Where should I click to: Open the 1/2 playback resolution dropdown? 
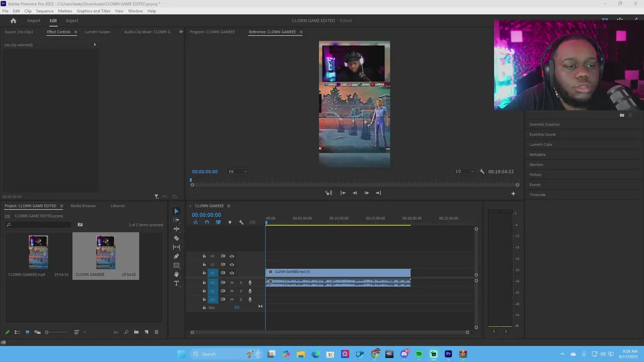pyautogui.click(x=464, y=171)
